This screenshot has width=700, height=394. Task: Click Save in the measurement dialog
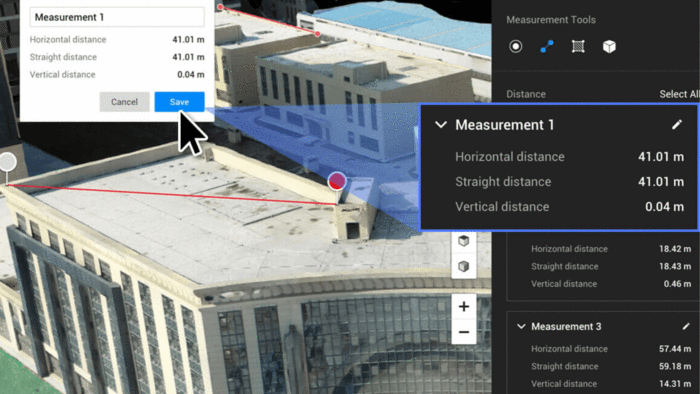click(179, 102)
